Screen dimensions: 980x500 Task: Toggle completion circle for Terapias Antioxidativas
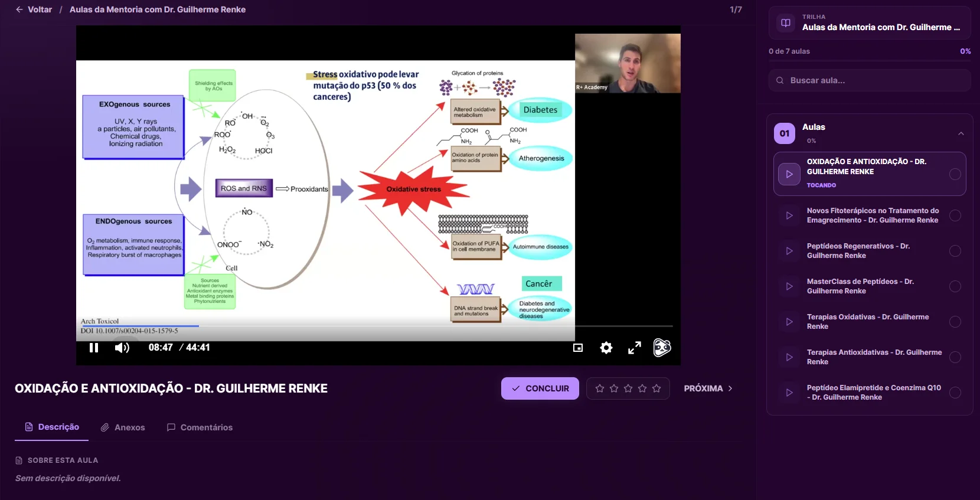tap(955, 357)
